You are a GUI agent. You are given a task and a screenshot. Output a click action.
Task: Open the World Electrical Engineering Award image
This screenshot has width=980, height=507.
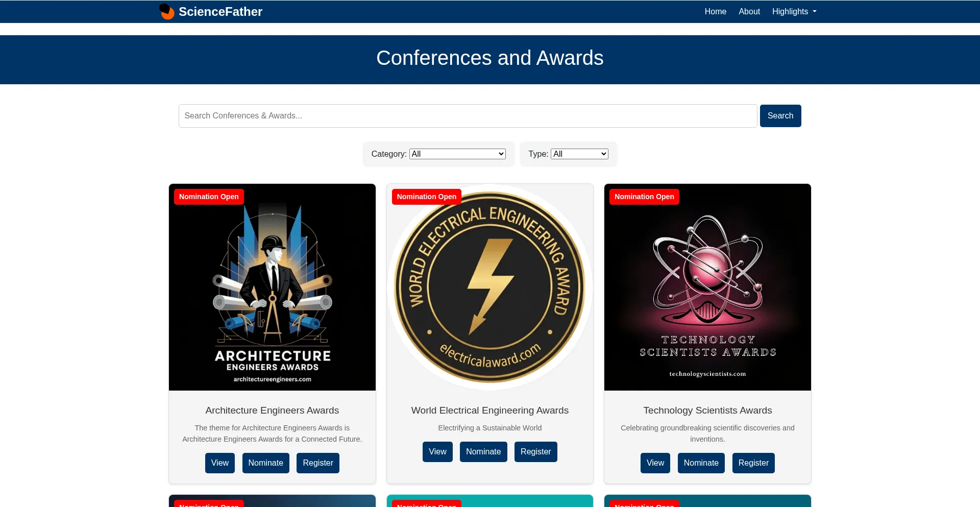(489, 287)
